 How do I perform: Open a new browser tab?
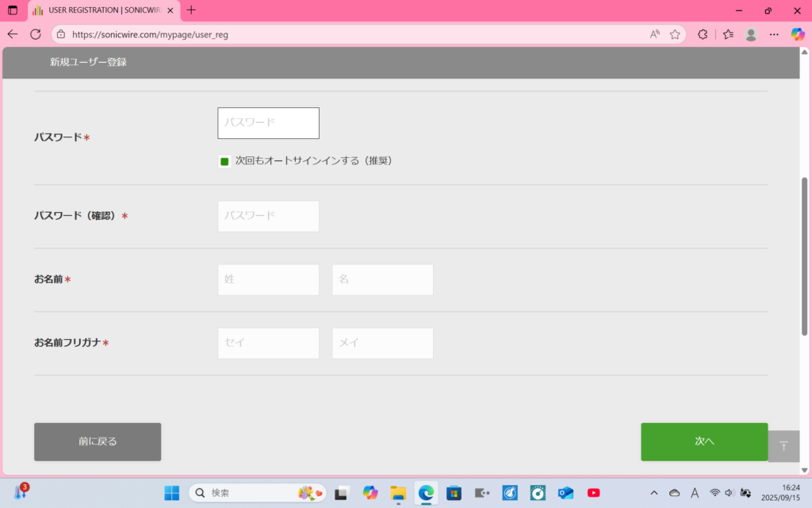coord(191,10)
